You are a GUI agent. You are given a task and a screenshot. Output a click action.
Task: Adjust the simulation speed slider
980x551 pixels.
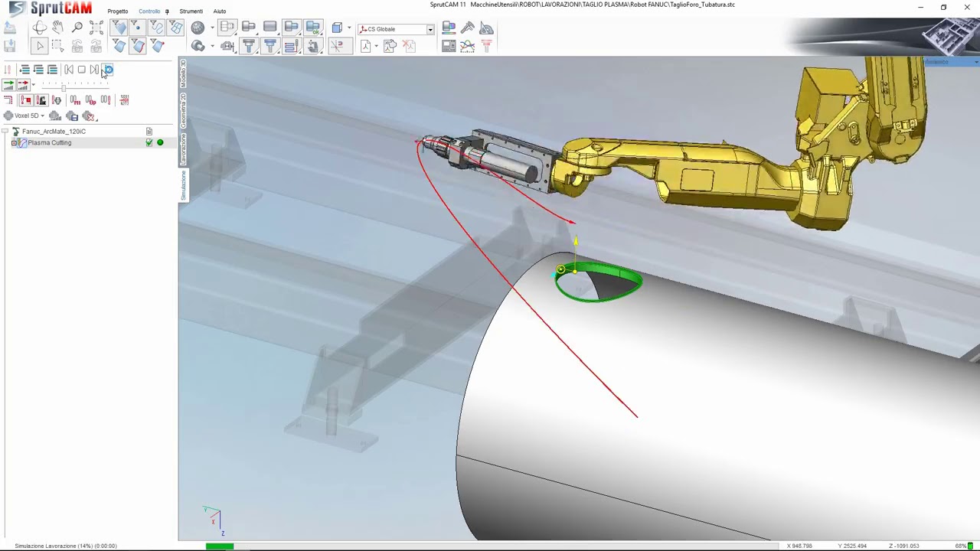point(64,88)
